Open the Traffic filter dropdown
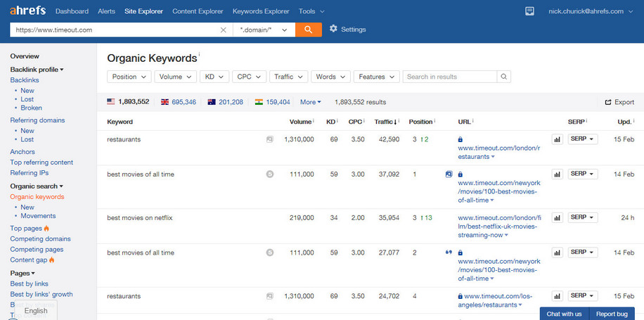Screen dimensions: 644x320 point(289,77)
